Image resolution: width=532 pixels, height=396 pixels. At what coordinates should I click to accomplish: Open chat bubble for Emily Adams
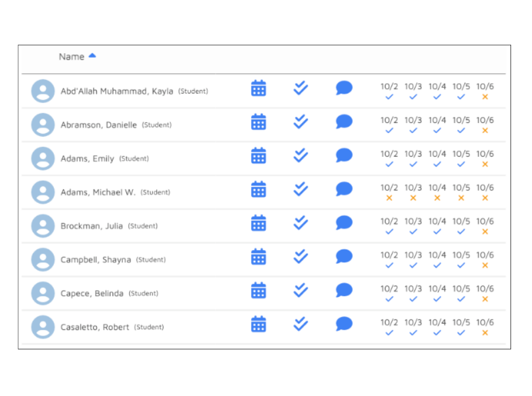[344, 156]
